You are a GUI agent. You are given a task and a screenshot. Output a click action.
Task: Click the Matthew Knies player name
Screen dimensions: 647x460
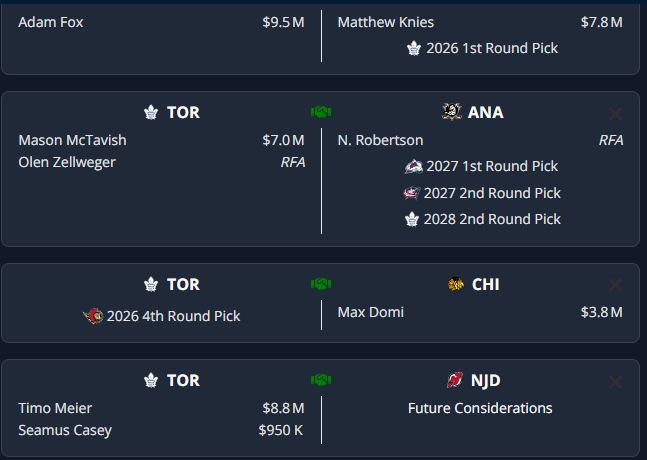click(x=386, y=22)
